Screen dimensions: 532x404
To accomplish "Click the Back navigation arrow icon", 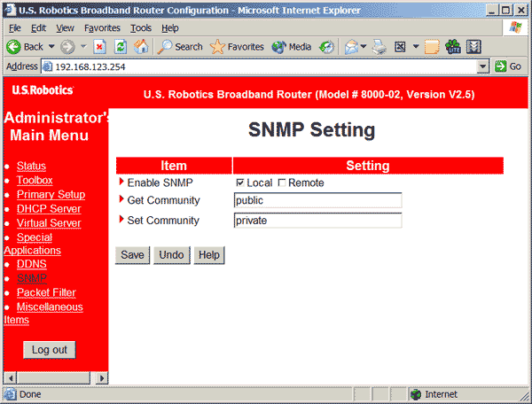I will (x=14, y=47).
